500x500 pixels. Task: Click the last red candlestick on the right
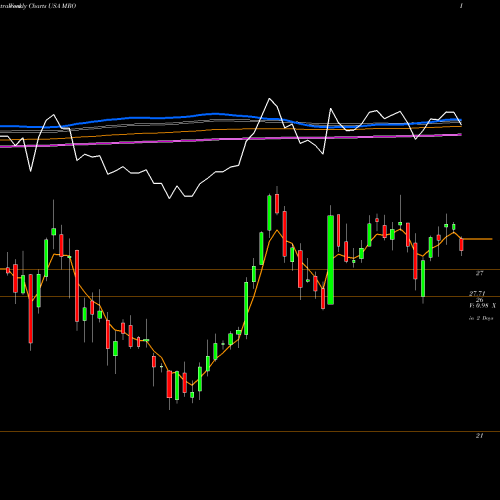461,244
